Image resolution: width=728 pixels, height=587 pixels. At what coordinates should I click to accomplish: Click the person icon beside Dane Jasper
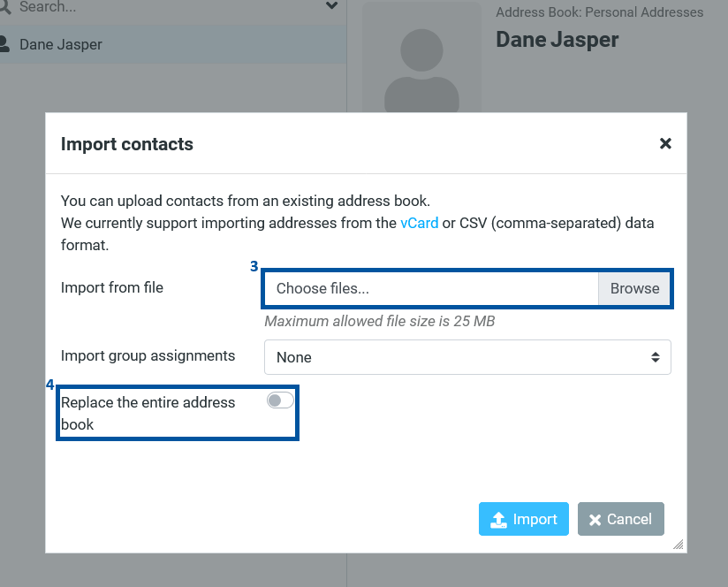(4, 44)
